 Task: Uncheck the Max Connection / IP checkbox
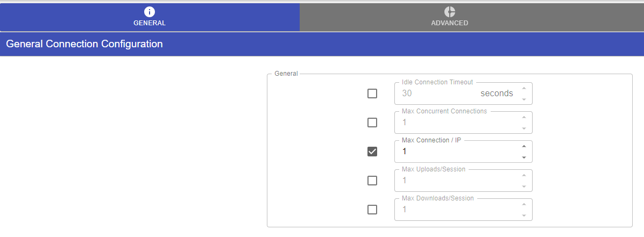(372, 152)
